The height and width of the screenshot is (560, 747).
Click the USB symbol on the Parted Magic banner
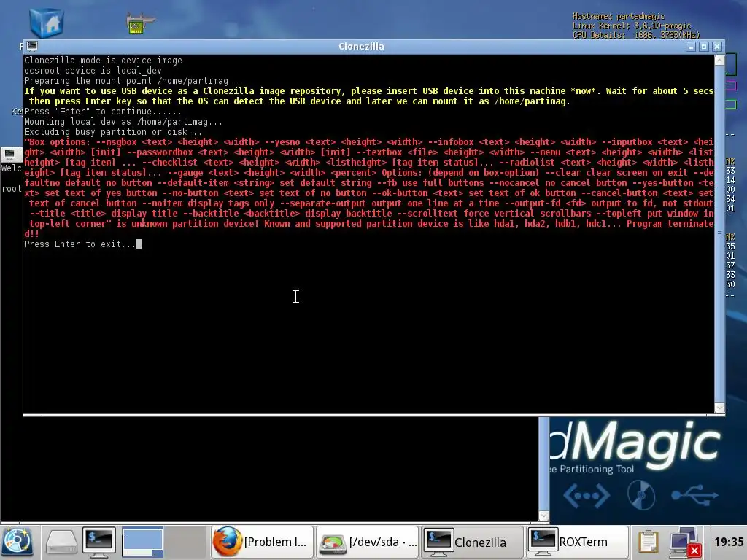(x=694, y=495)
